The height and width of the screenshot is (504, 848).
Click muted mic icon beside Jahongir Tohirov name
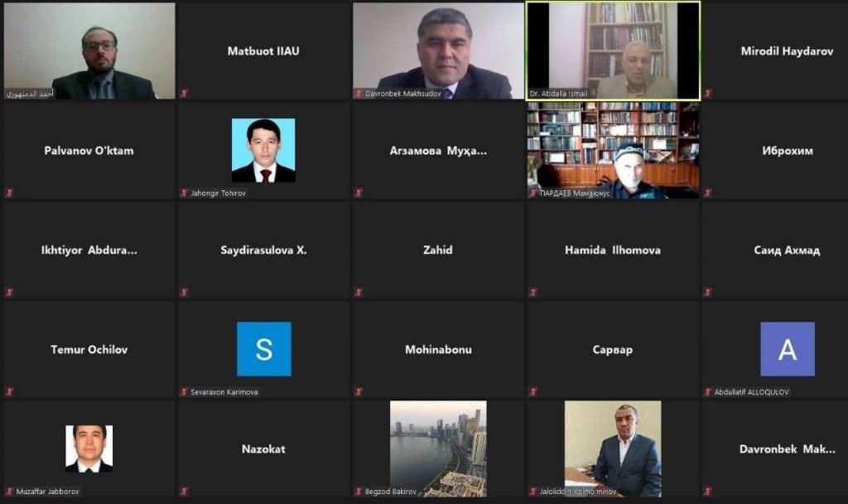point(185,193)
